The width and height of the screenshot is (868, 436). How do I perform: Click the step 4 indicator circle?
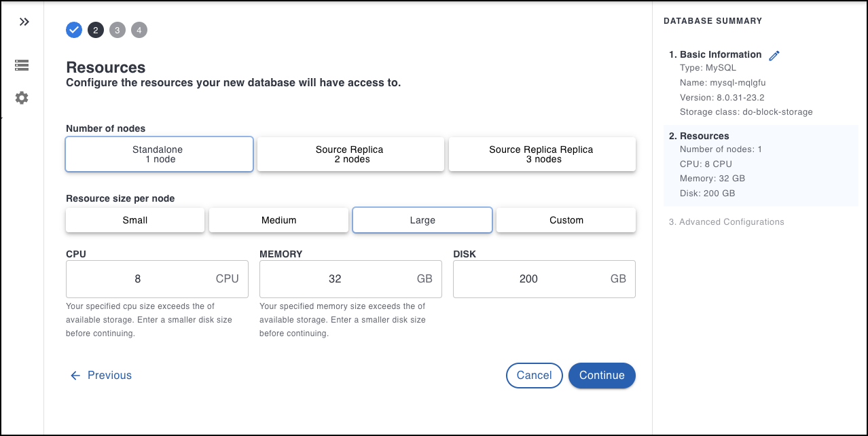139,30
